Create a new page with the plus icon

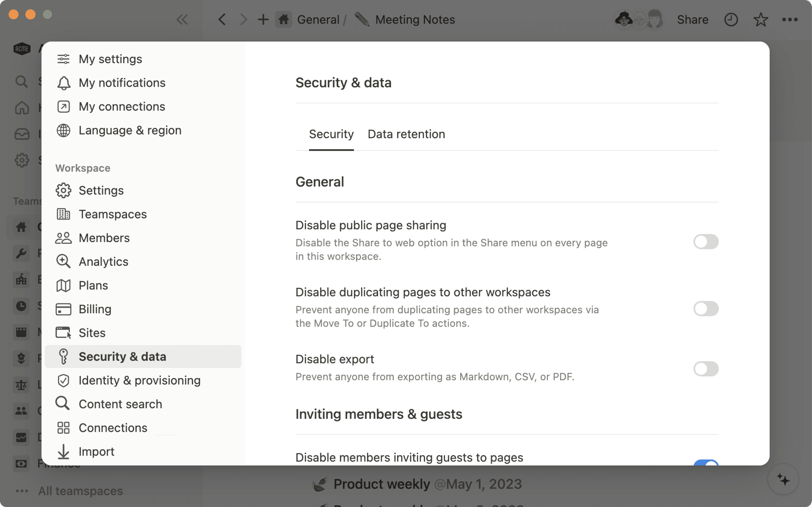point(263,19)
